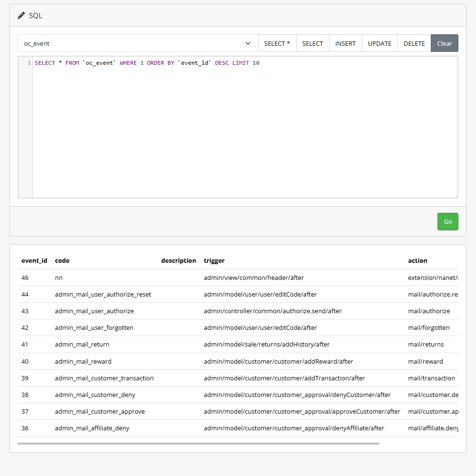Click inside the SQL query editor
This screenshot has width=476, height=476.
[x=245, y=129]
